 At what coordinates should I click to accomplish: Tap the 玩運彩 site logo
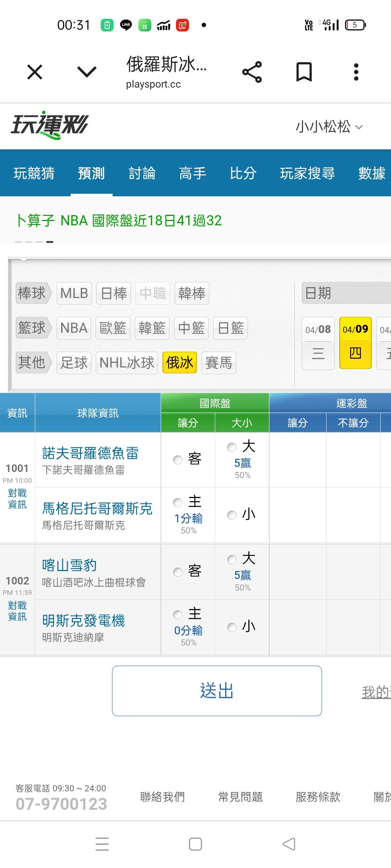click(50, 125)
